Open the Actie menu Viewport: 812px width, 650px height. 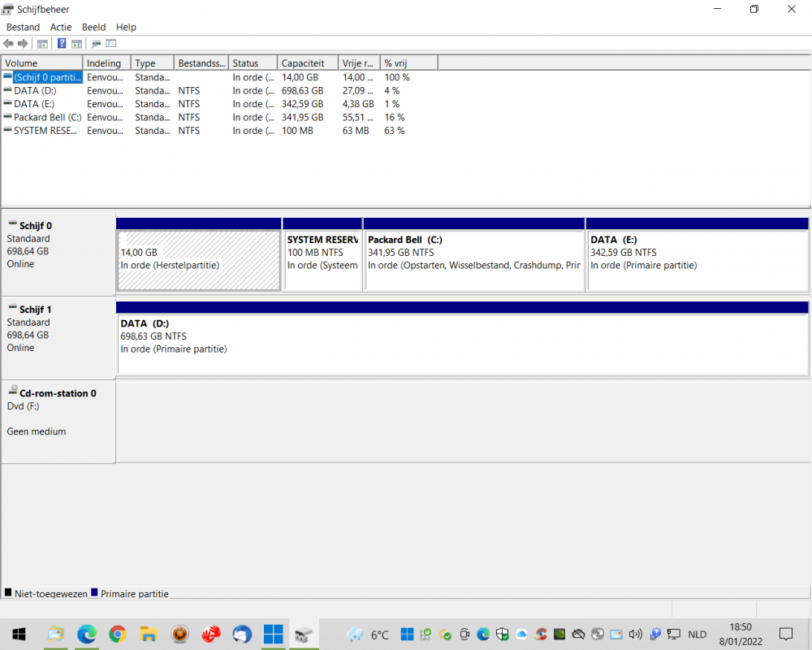click(61, 27)
